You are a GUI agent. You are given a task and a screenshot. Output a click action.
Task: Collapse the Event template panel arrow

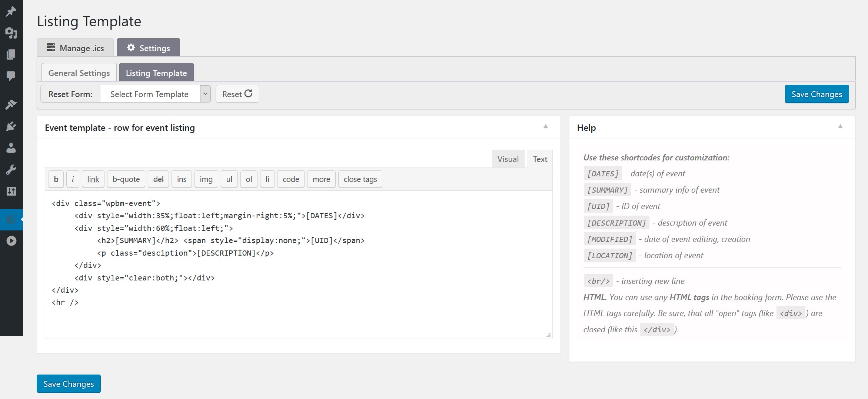[546, 127]
